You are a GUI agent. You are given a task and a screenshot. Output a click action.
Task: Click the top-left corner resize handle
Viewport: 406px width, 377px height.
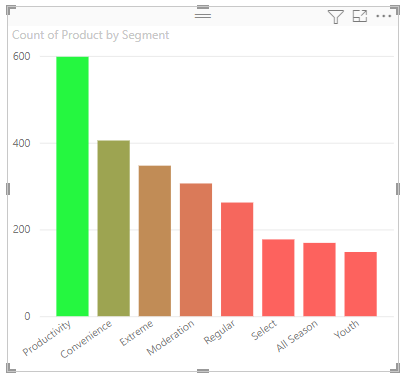pyautogui.click(x=11, y=10)
